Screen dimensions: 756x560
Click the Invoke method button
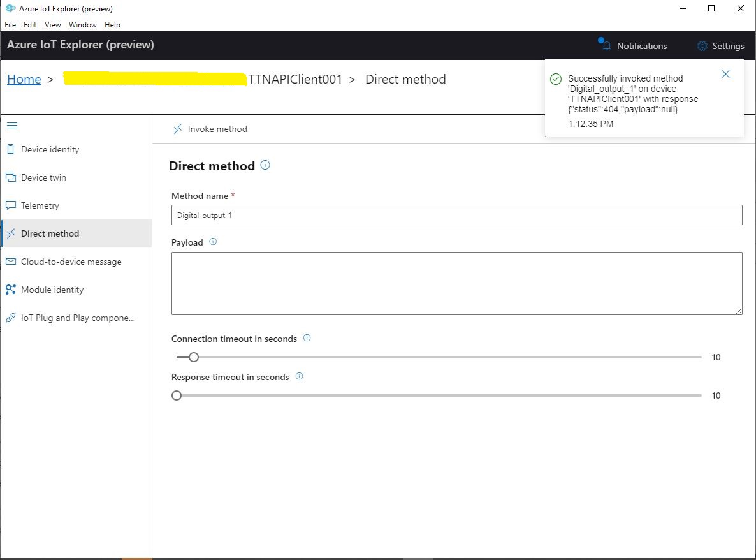210,129
